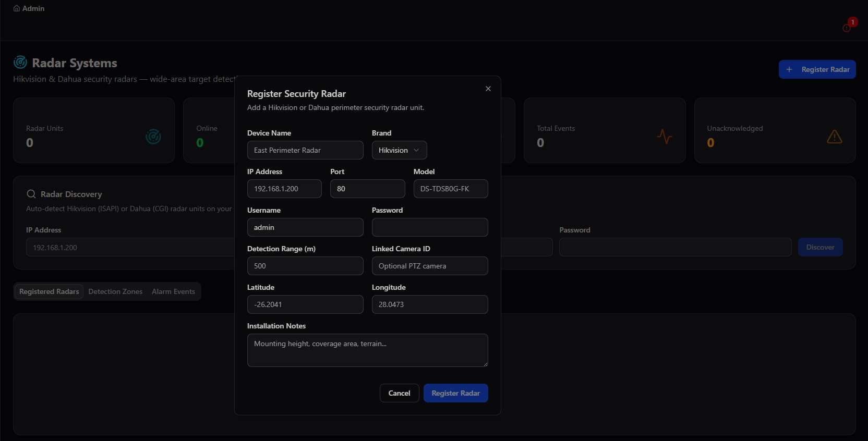Click the Online status label

(207, 128)
